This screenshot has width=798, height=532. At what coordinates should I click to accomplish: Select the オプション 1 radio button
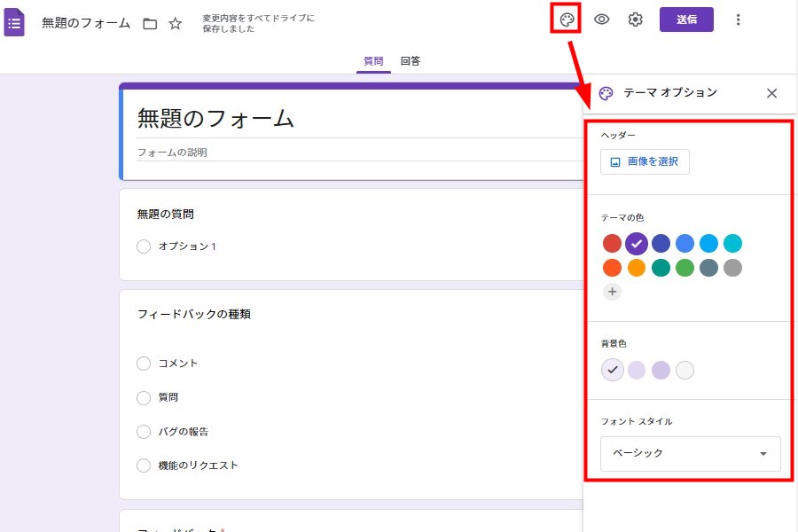pyautogui.click(x=144, y=246)
